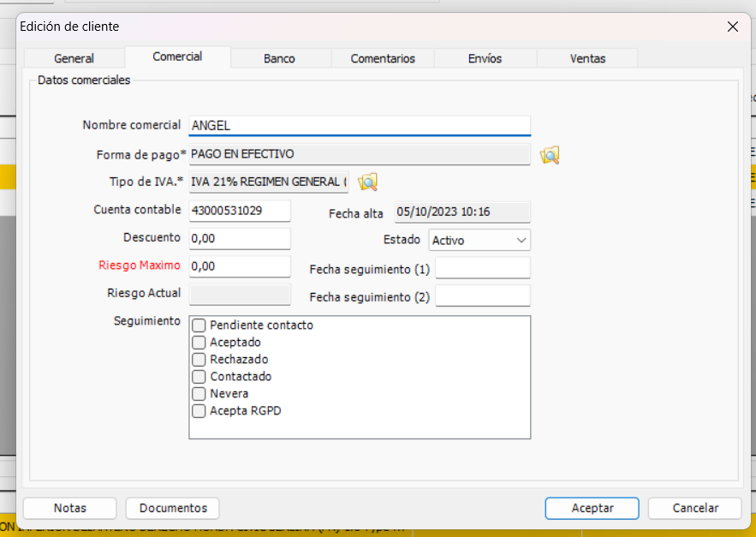Enable the Pendiente contacto checkbox

coord(197,325)
